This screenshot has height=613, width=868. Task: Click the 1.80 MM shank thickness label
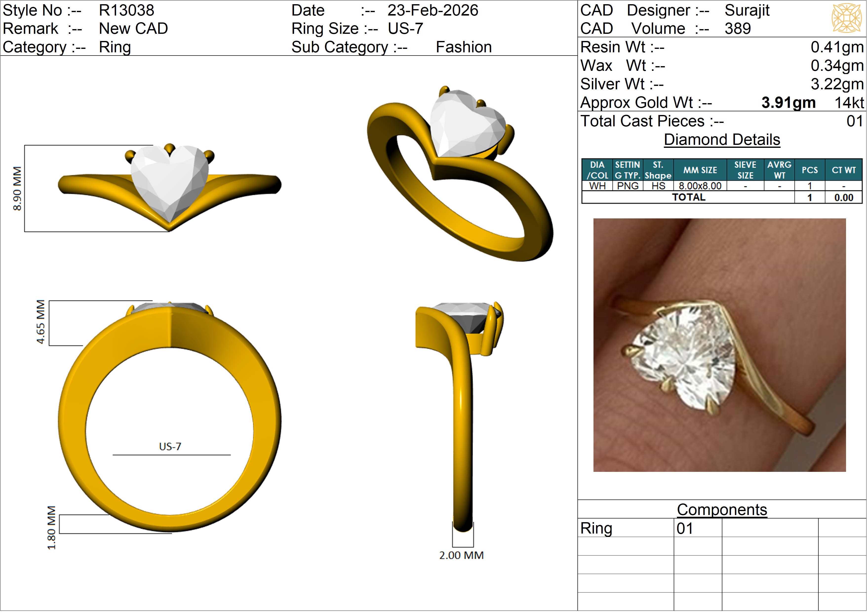51,528
